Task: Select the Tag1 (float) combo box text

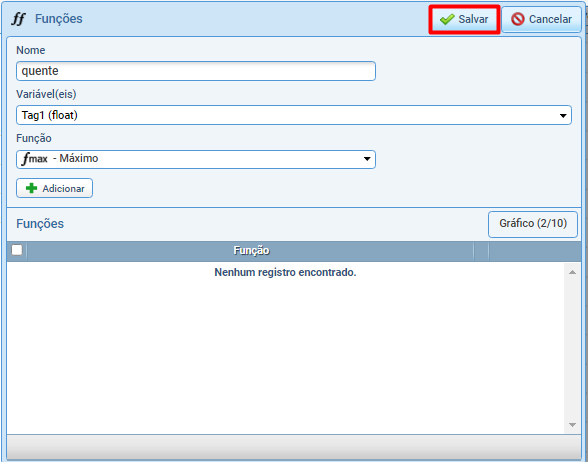Action: click(x=50, y=115)
